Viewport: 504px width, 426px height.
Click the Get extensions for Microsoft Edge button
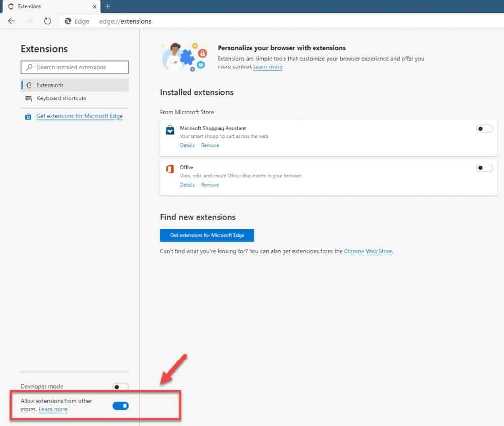(207, 235)
